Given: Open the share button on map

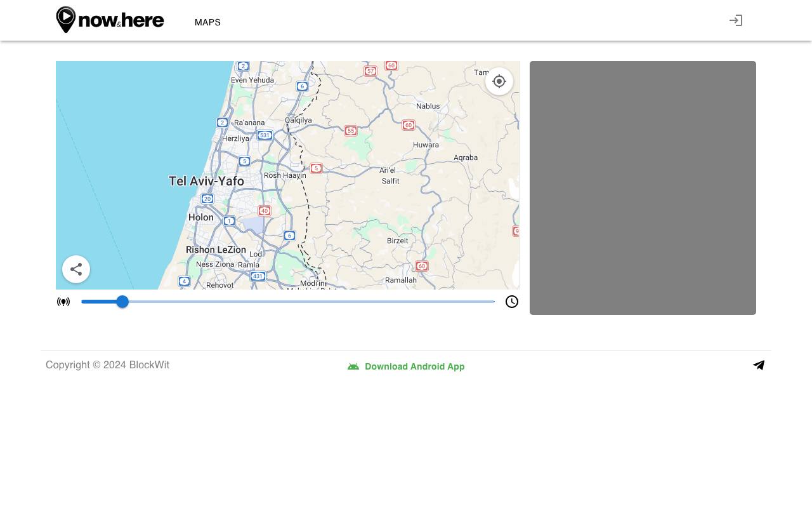Looking at the screenshot, I should 76,269.
